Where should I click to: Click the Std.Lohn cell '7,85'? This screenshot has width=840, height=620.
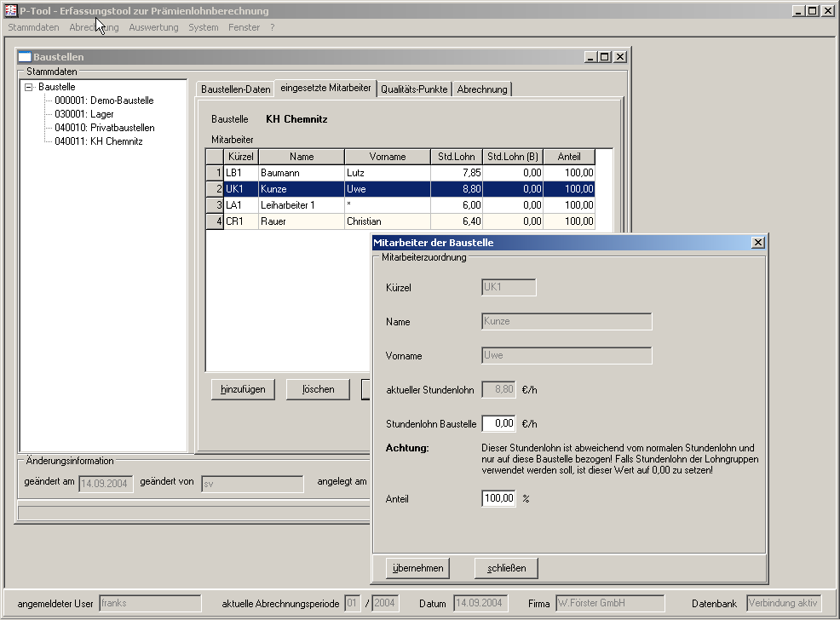tap(457, 173)
